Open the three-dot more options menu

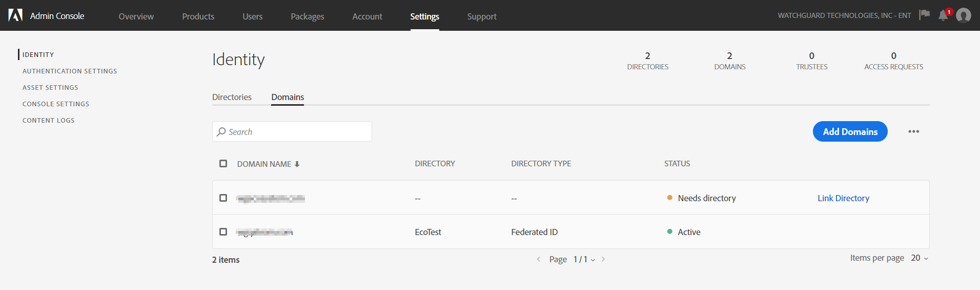point(913,131)
